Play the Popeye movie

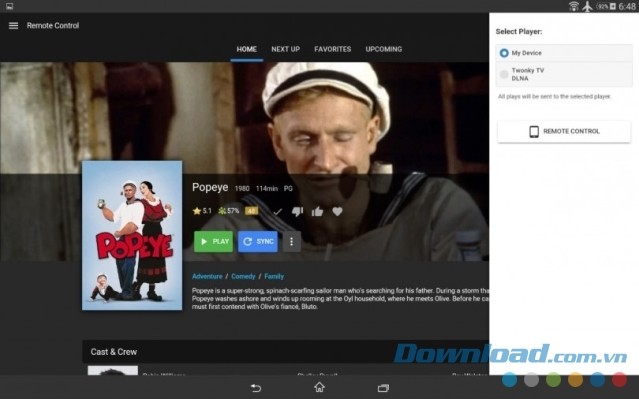(x=214, y=242)
